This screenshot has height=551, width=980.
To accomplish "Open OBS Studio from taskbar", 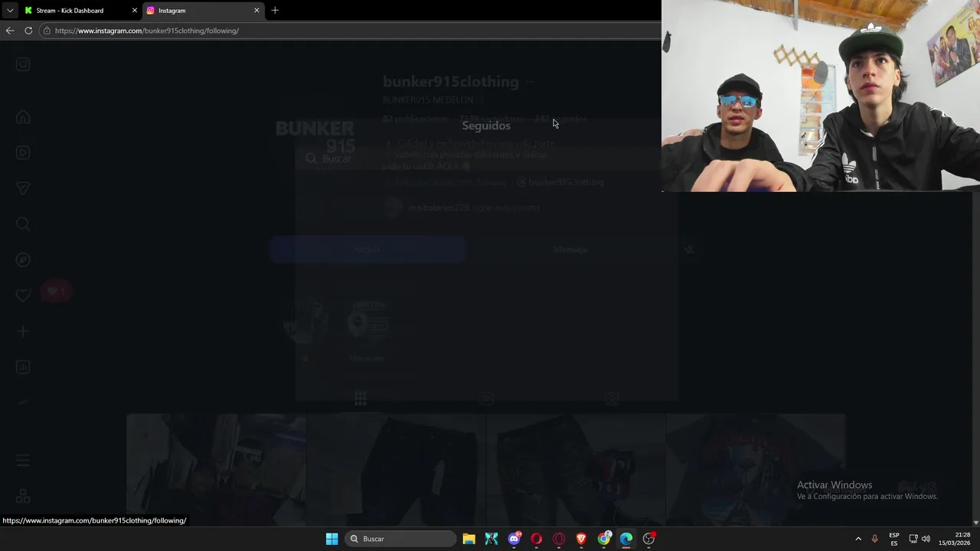I will click(648, 539).
